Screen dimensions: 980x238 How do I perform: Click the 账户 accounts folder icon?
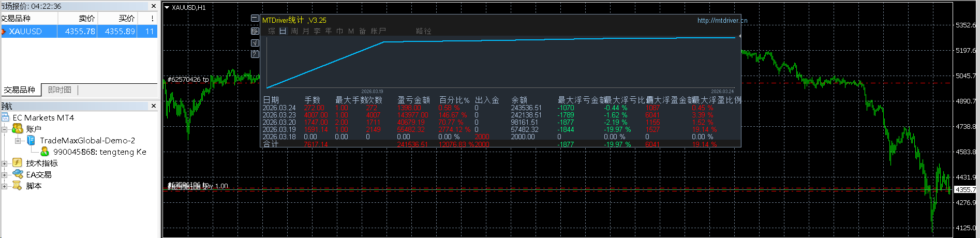click(18, 128)
